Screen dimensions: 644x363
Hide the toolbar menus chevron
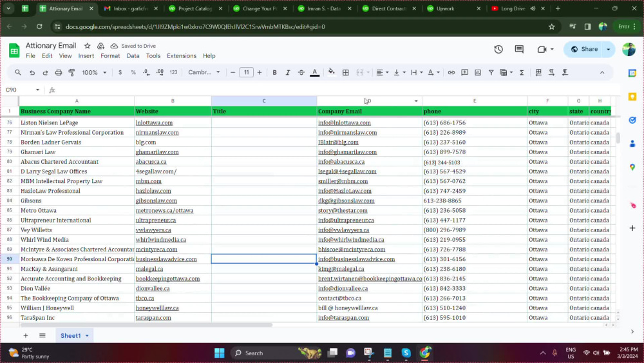pos(602,72)
